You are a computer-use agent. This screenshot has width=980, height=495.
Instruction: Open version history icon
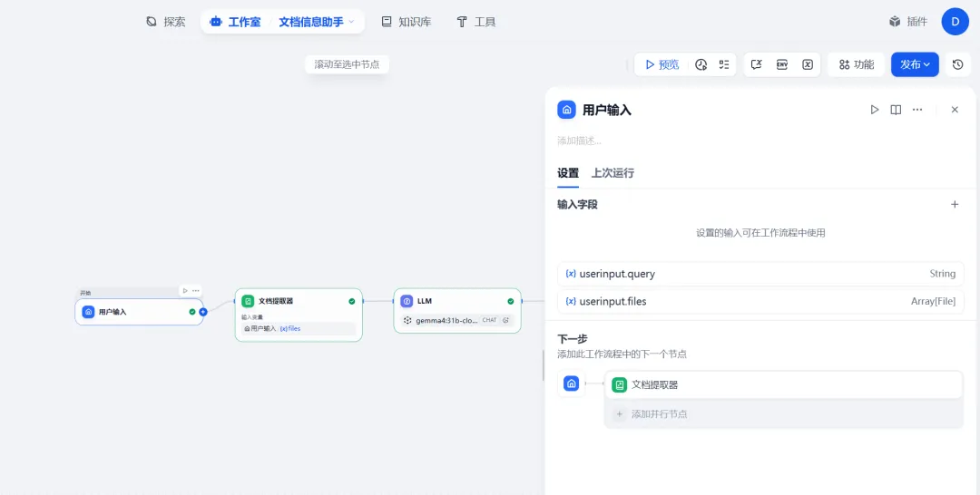(x=957, y=64)
